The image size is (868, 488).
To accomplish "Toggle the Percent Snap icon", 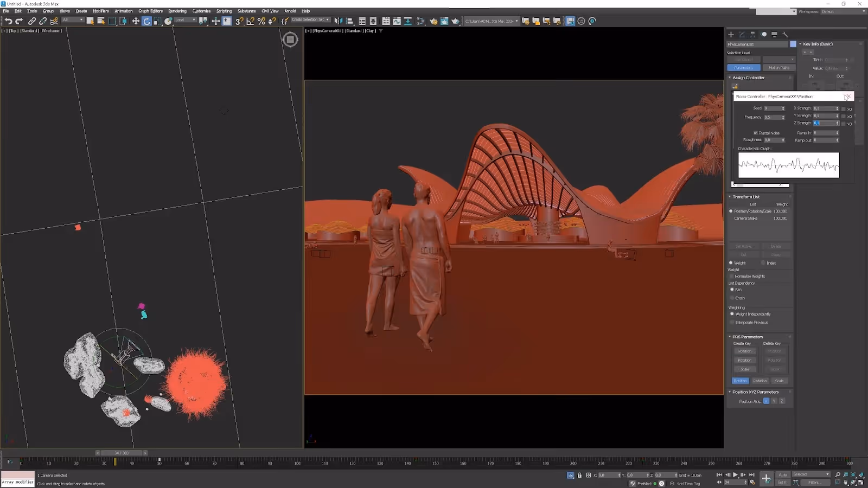I will click(261, 21).
